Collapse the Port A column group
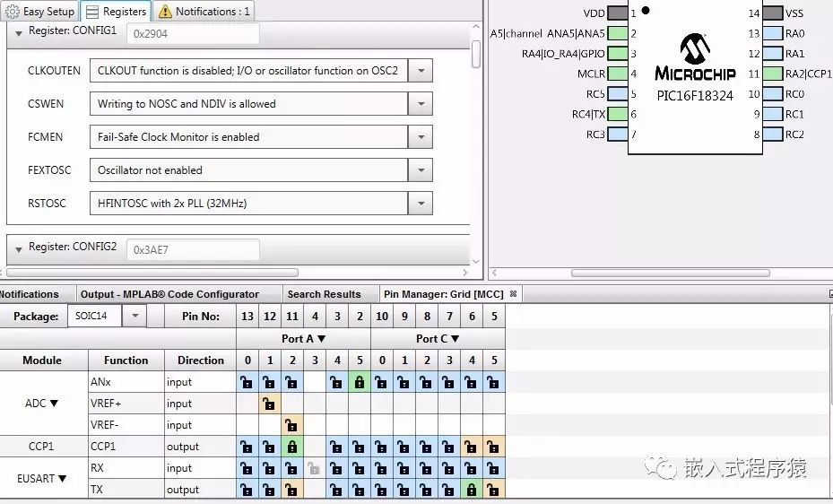This screenshot has height=504, width=833. [321, 339]
